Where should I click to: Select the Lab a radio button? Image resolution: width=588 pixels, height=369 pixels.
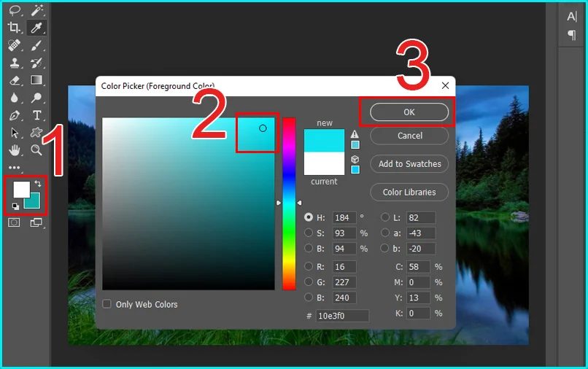point(384,233)
